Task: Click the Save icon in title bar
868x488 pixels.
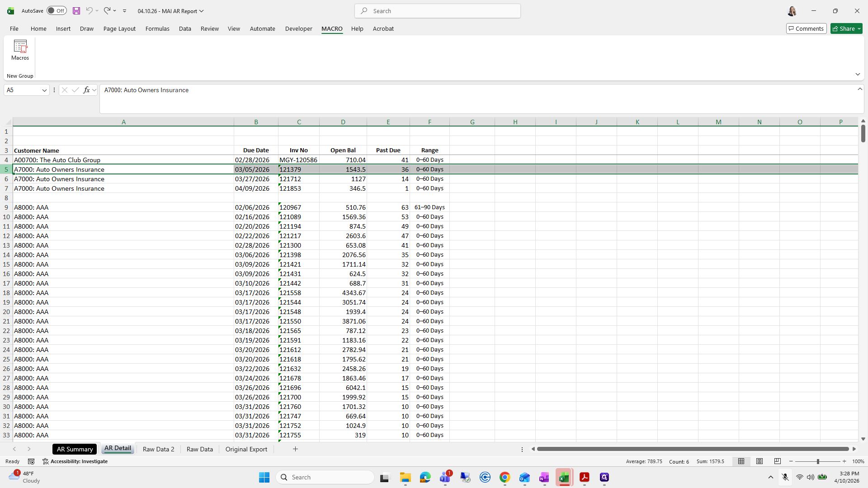Action: tap(76, 11)
